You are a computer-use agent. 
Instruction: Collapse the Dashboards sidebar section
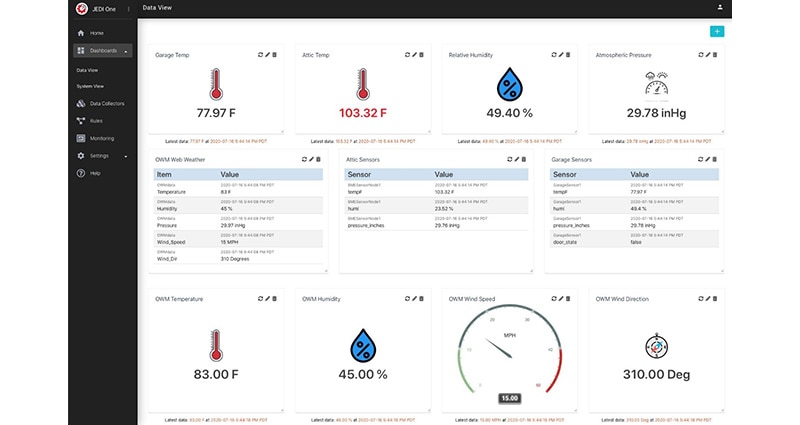click(x=126, y=50)
